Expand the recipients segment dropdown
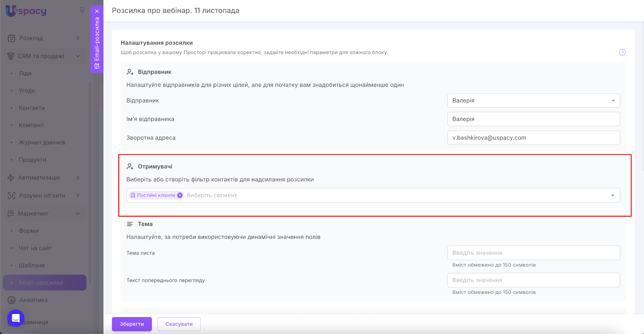This screenshot has width=644, height=334. pos(612,195)
